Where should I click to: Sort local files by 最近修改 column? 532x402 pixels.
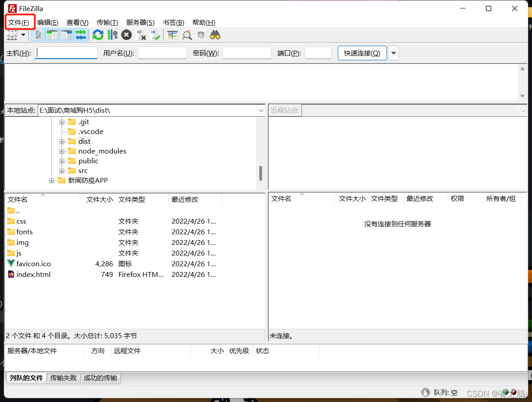pyautogui.click(x=196, y=200)
